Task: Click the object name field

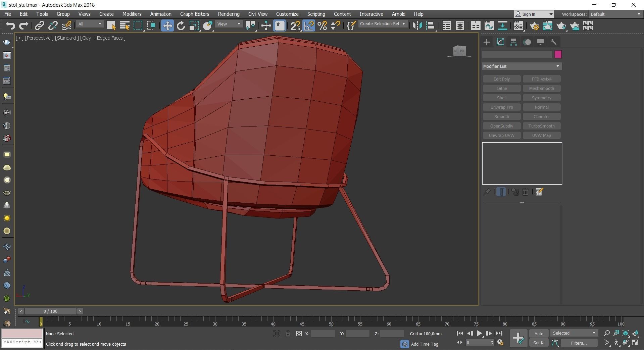Action: [517, 54]
